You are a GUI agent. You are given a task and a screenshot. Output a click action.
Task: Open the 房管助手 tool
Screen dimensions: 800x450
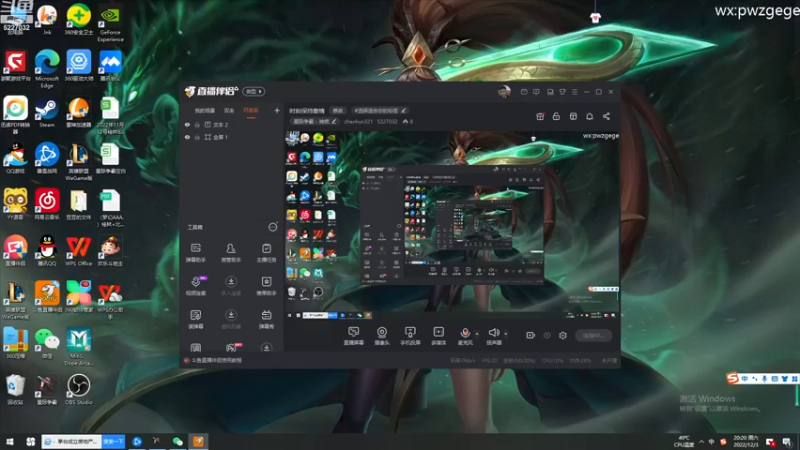pos(231,252)
